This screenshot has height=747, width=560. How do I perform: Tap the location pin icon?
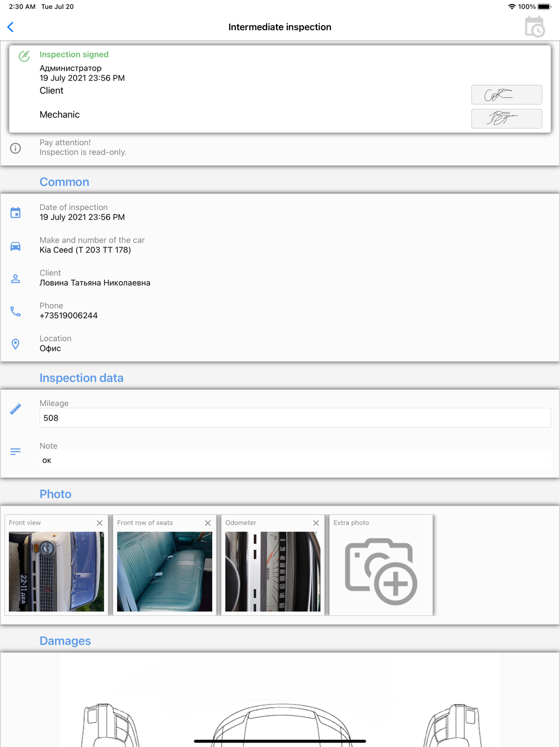[x=16, y=344]
